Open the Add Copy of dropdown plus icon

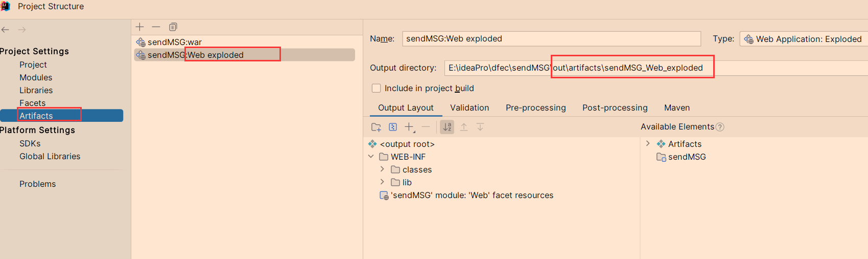click(x=410, y=127)
